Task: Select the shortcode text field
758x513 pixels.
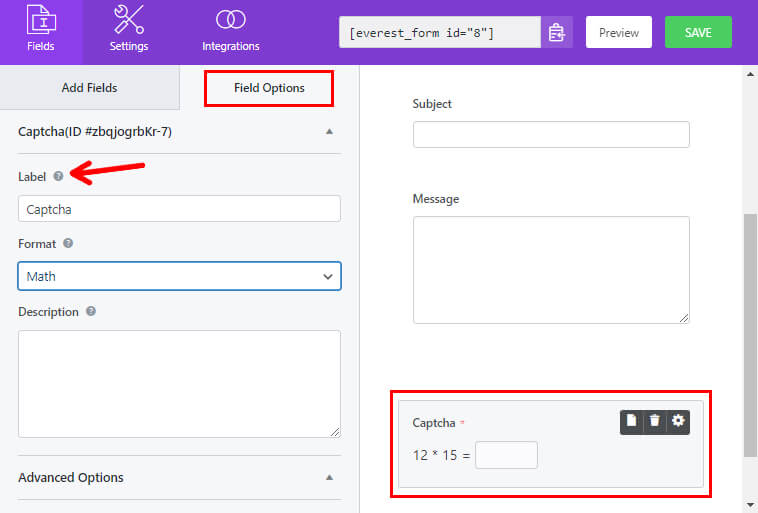Action: [440, 32]
